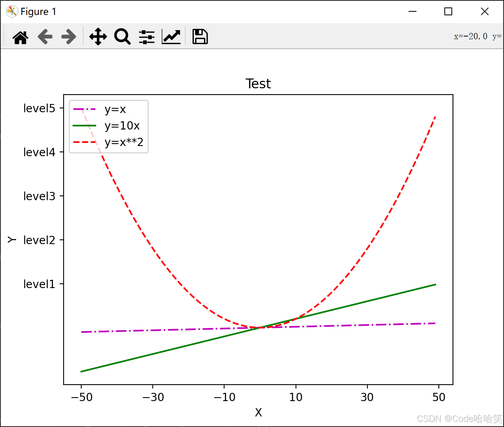
Task: Click the y-axis label 'Y'
Action: [12, 239]
